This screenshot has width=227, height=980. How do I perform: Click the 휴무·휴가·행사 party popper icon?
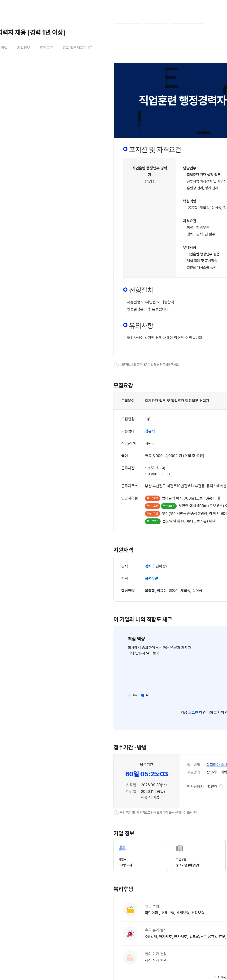(x=130, y=933)
